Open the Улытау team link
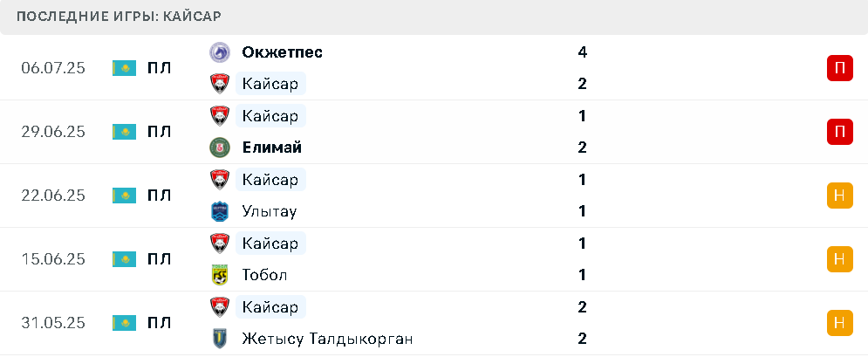Viewport: 868px width, 357px height. [x=270, y=211]
